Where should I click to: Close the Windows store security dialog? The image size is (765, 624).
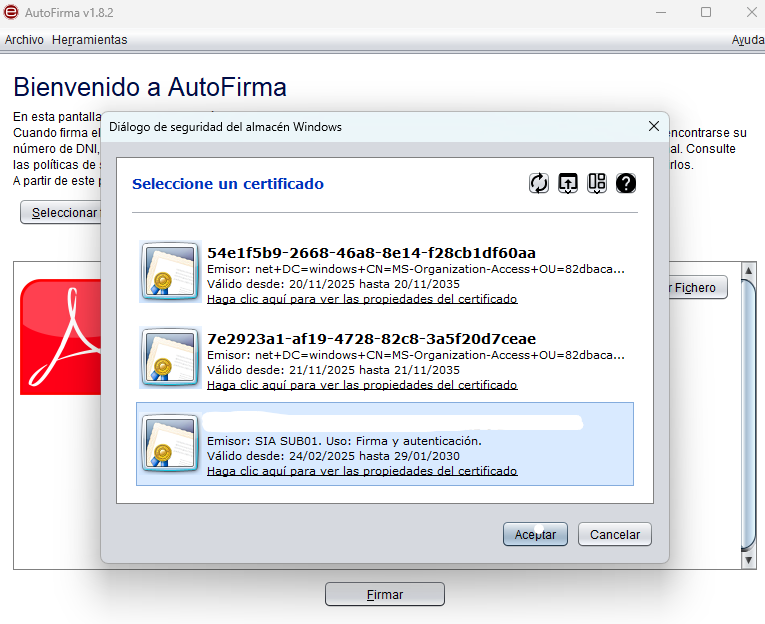point(654,126)
